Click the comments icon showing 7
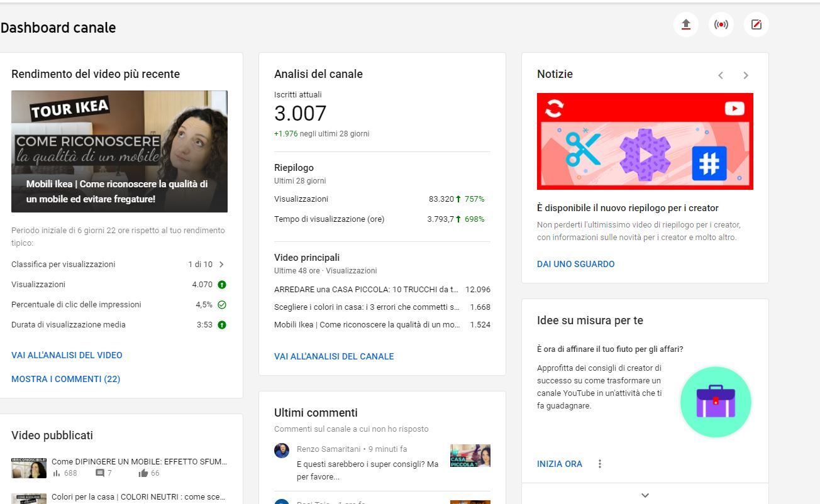The width and height of the screenshot is (820, 504). click(99, 473)
